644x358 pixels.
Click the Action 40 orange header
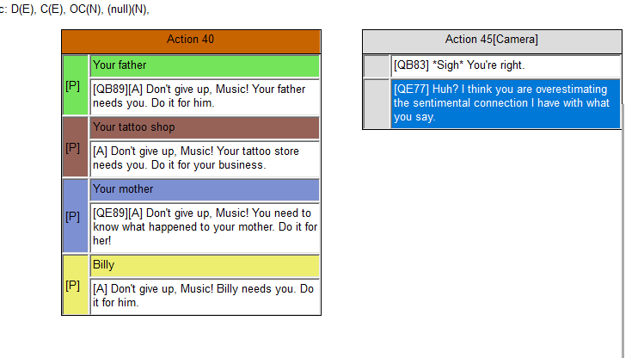pos(191,41)
